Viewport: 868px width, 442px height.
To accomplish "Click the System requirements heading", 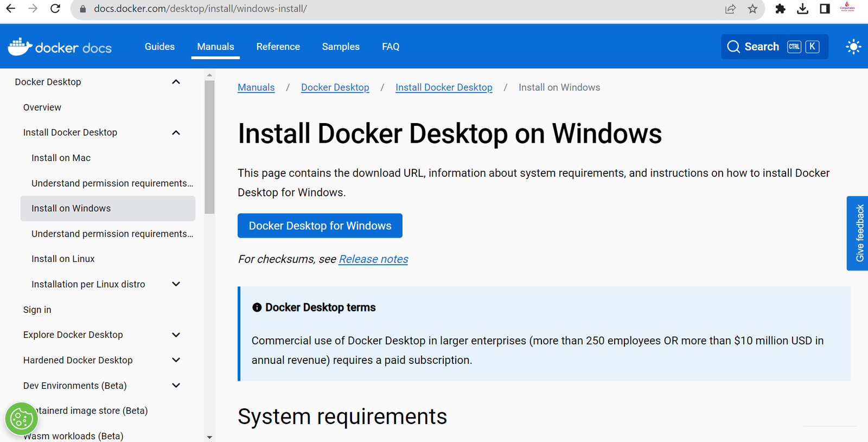I will click(342, 417).
